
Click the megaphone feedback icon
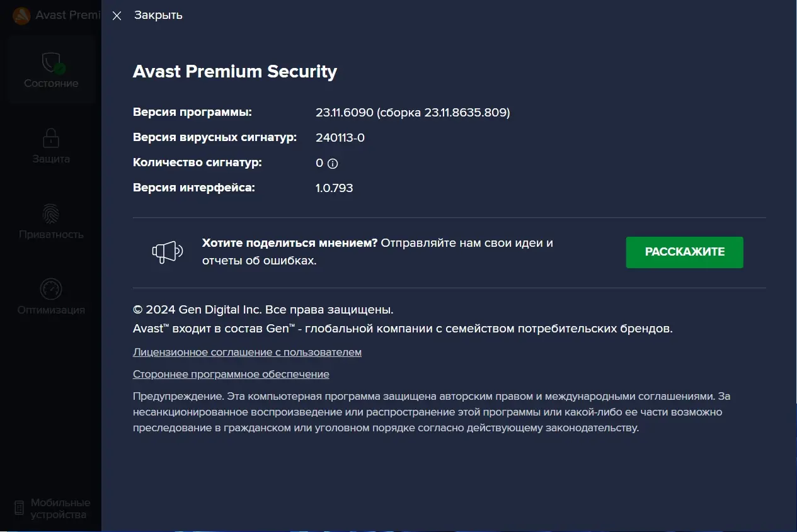[167, 251]
